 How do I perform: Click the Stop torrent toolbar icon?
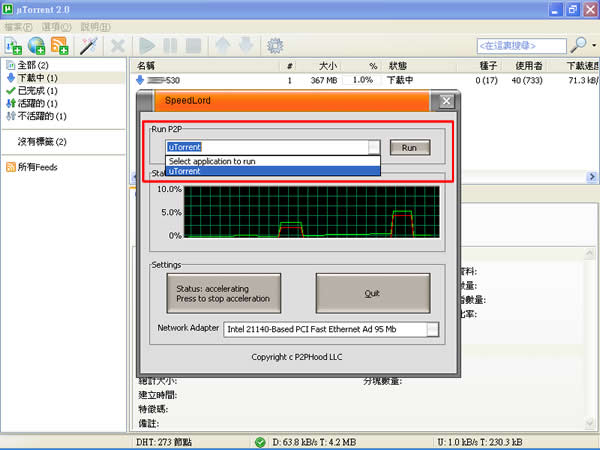(x=193, y=46)
